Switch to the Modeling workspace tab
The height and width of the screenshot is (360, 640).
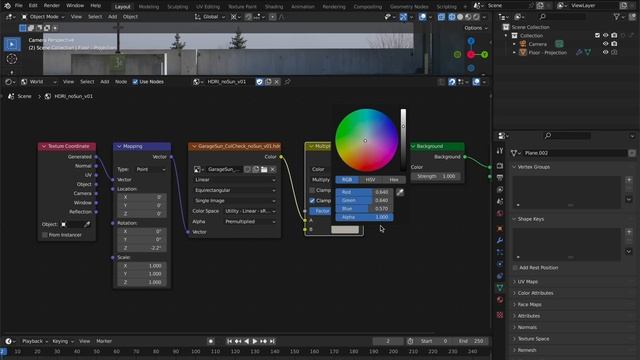point(149,7)
